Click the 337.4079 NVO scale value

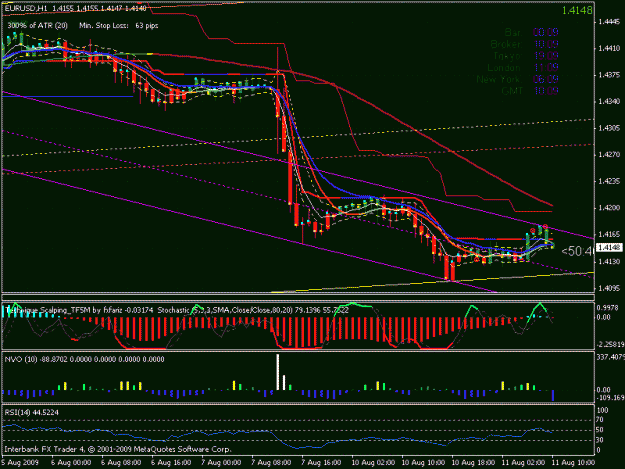pyautogui.click(x=610, y=357)
